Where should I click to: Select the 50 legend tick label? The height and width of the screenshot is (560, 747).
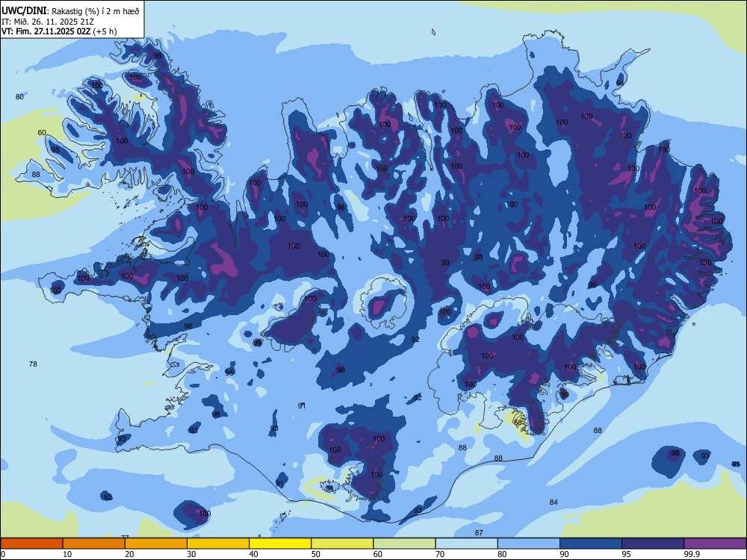tap(315, 554)
